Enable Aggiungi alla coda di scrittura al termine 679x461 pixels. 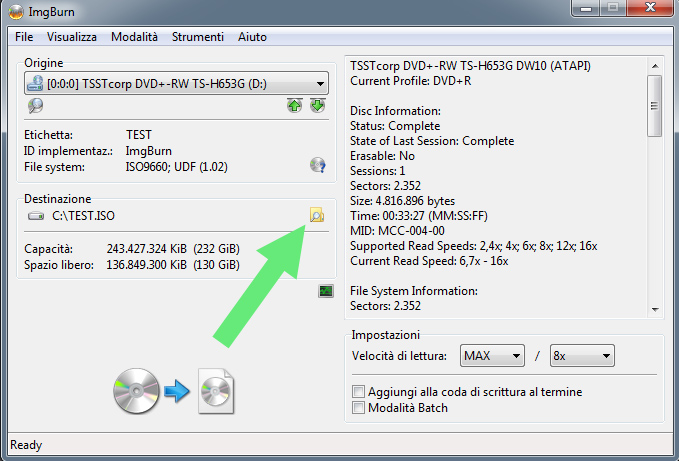[x=358, y=392]
